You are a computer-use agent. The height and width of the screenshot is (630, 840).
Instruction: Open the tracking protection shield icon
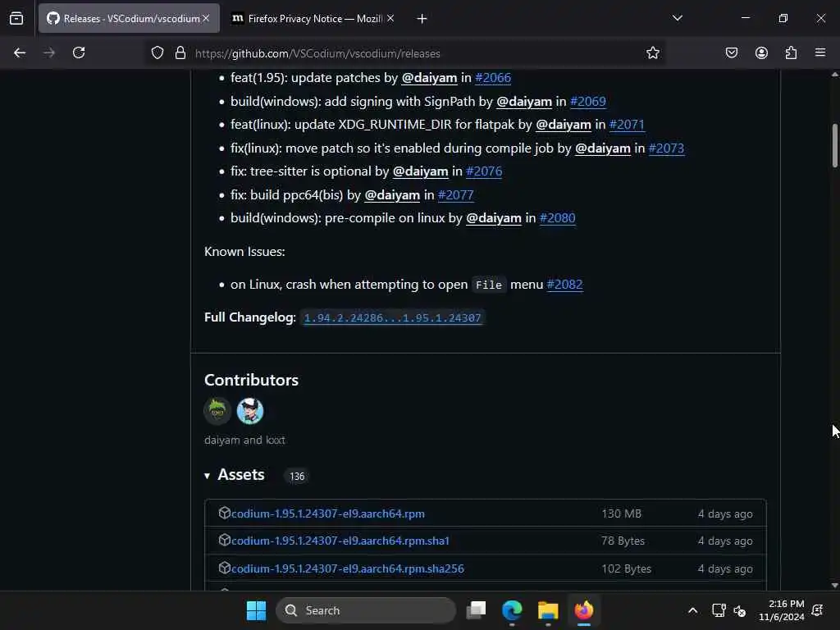(157, 53)
